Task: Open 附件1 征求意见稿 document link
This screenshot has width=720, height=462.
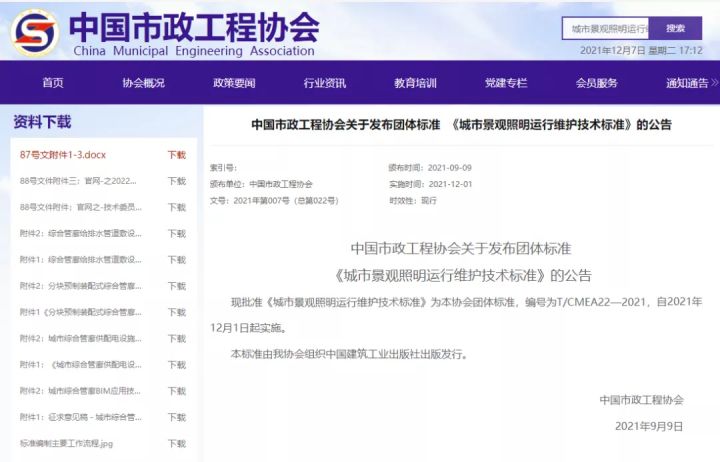Action: point(80,417)
